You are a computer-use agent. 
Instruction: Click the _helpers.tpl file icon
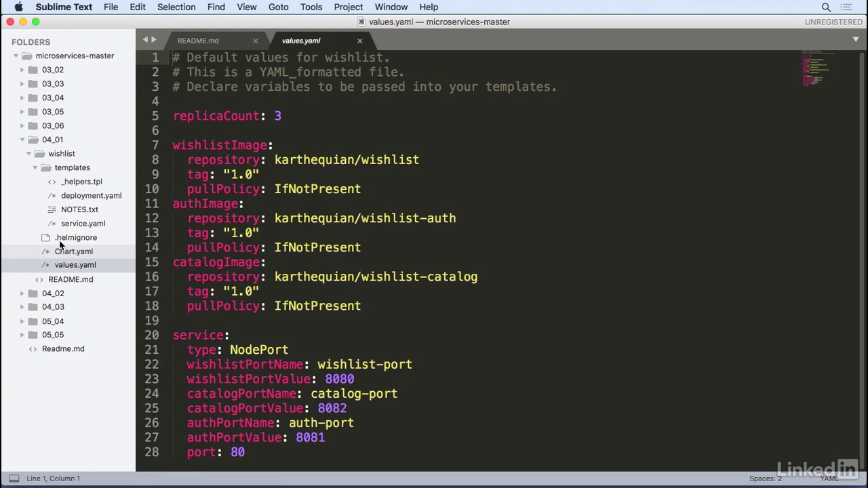pyautogui.click(x=52, y=182)
